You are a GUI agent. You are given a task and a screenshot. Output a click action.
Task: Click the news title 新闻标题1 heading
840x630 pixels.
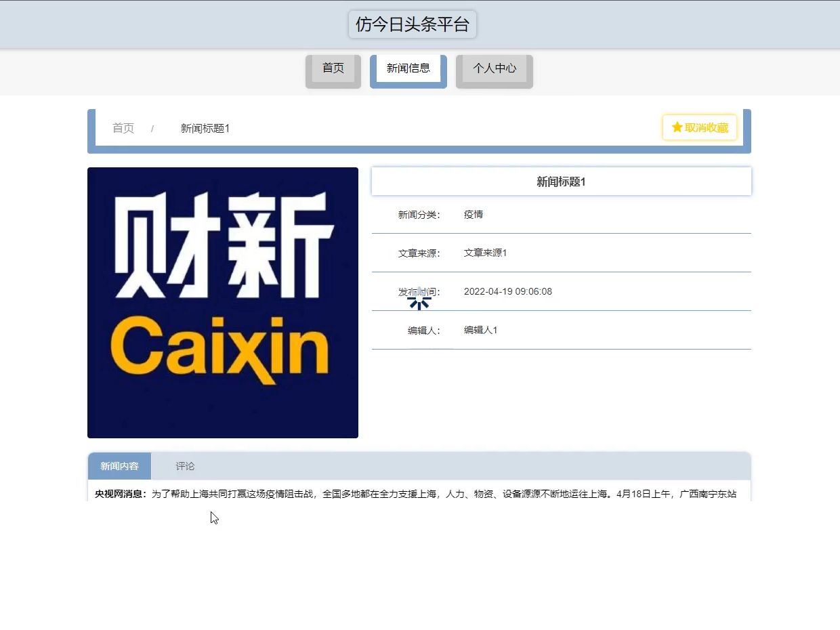561,181
